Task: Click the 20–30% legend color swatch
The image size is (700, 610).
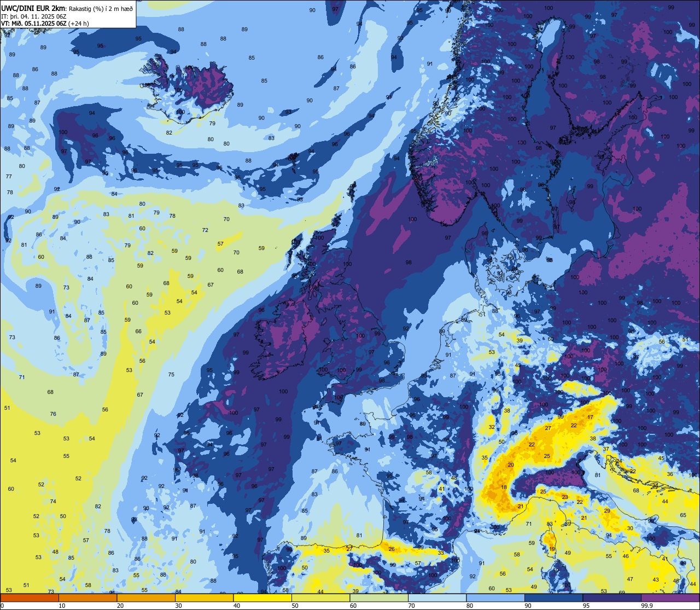Action: coord(146,597)
